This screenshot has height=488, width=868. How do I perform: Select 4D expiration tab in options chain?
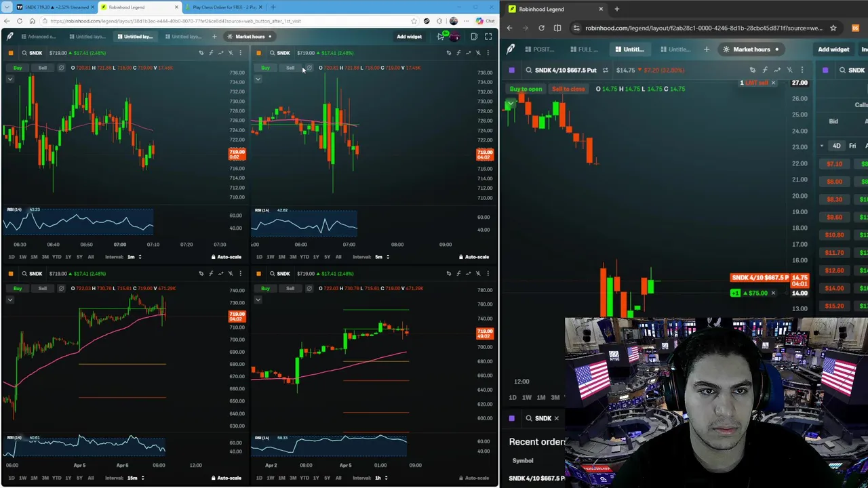pyautogui.click(x=837, y=146)
